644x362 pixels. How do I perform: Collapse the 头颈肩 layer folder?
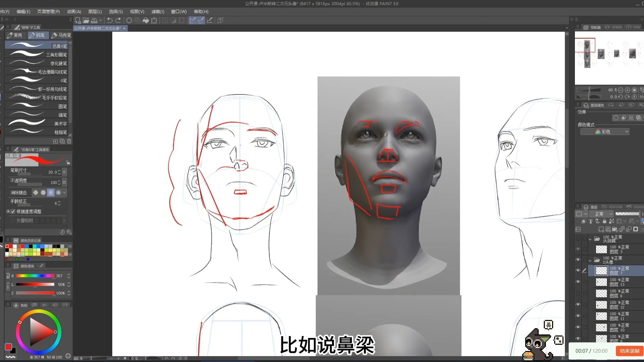pyautogui.click(x=590, y=239)
